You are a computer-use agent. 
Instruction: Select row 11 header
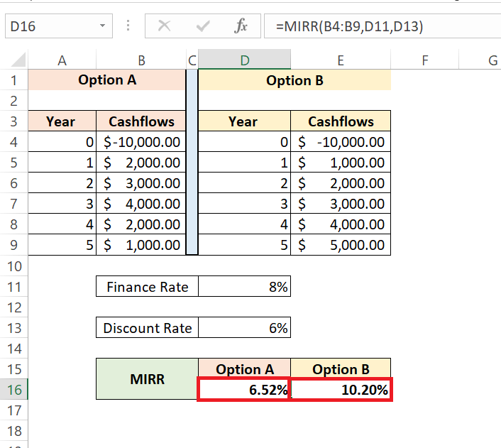[x=13, y=287]
